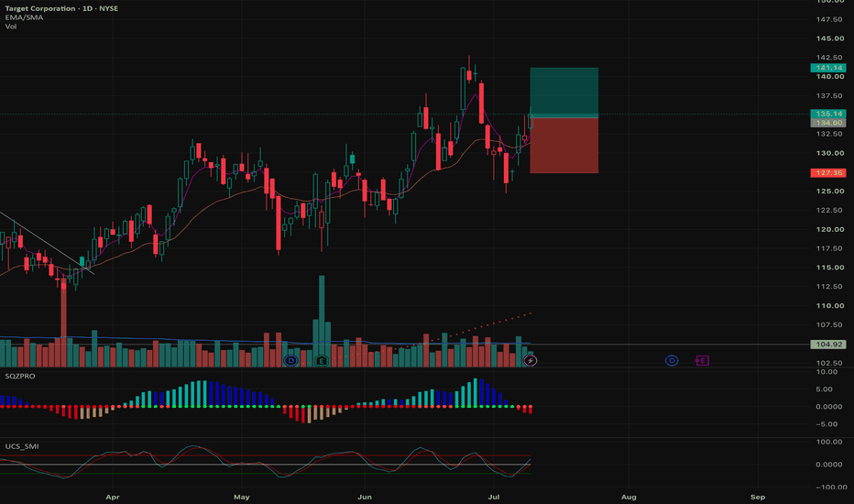Click the Aug label on time axis
Viewport: 854px width, 504px height.
(629, 497)
